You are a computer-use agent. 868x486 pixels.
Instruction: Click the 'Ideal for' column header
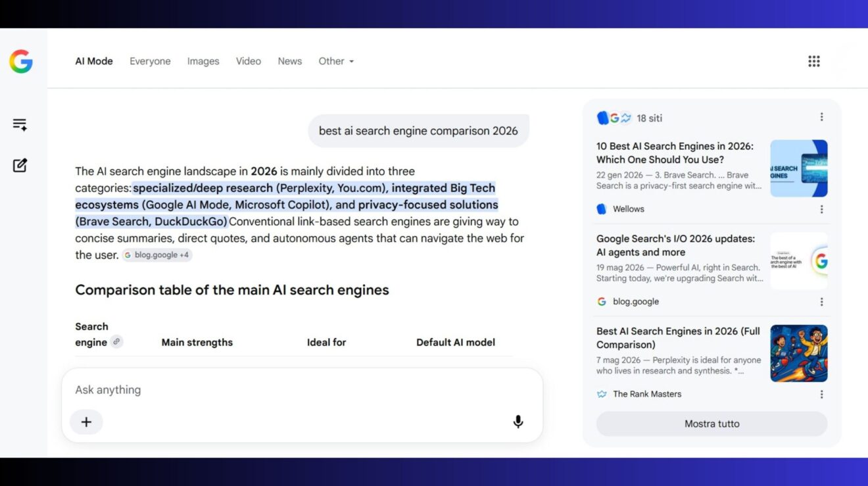(326, 342)
